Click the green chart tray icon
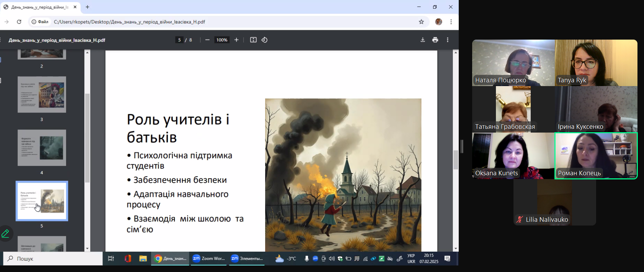Screen dimensions: 644x272 coord(382,259)
